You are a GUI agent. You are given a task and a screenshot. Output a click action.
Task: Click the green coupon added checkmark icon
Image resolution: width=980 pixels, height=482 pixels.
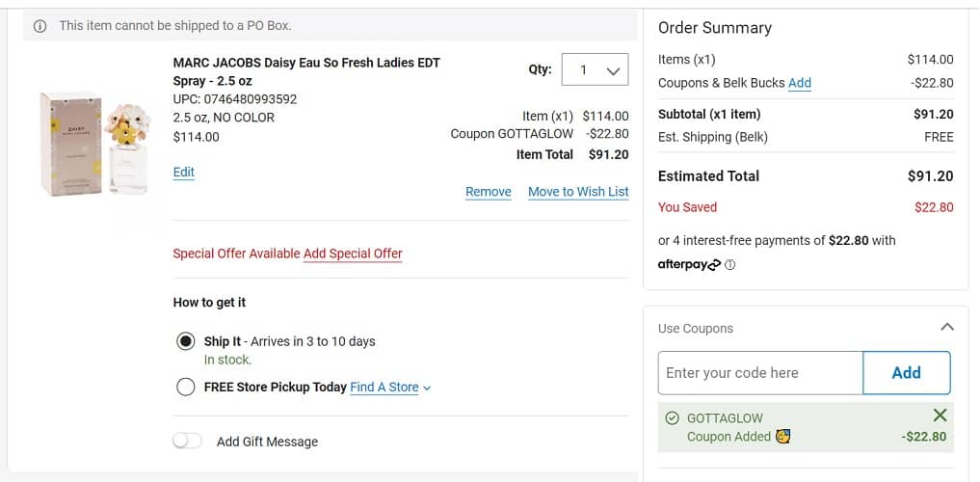click(673, 418)
